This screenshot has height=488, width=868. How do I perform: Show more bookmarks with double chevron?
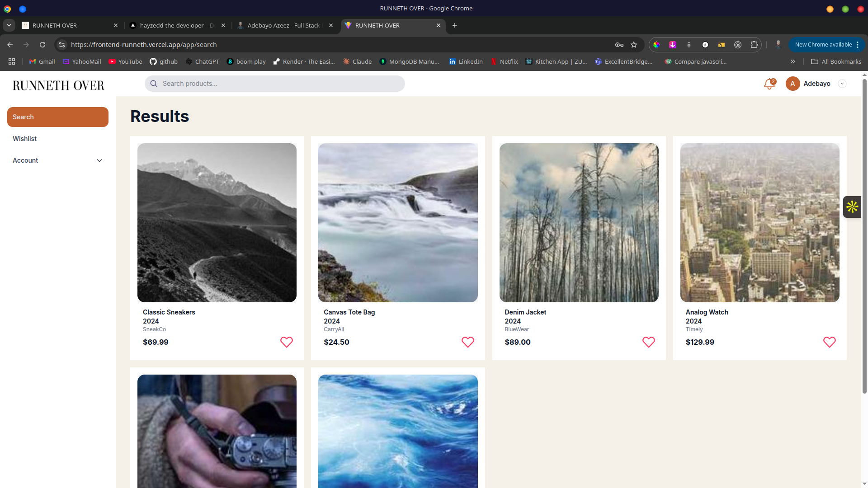coord(793,61)
